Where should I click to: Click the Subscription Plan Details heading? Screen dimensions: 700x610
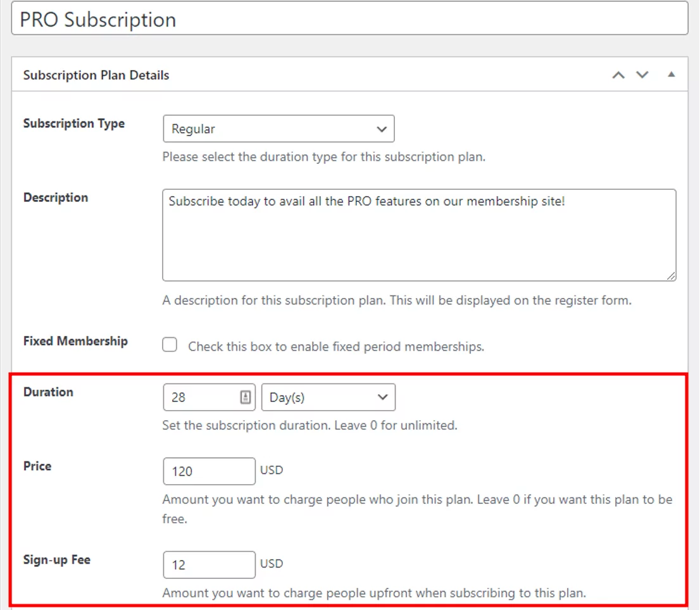click(x=96, y=75)
